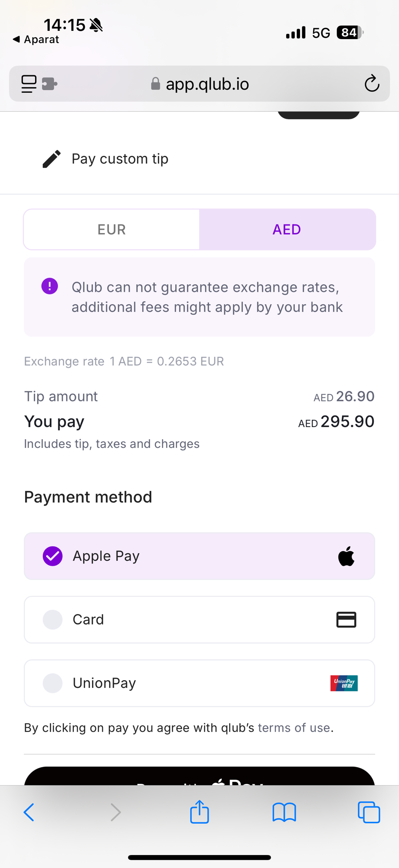
Task: Open the Safari share icon
Action: coord(199,812)
